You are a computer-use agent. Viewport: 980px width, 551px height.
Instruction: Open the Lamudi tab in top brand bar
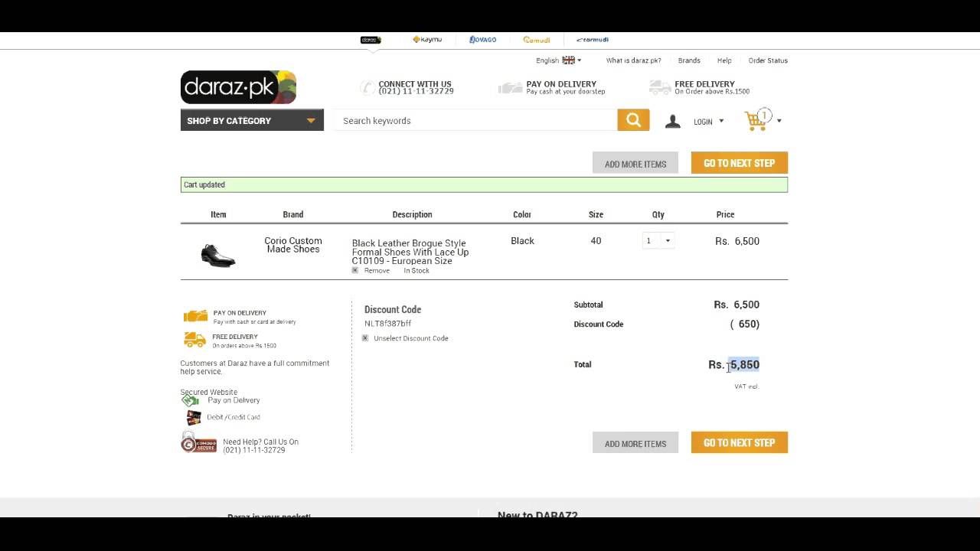tap(537, 40)
